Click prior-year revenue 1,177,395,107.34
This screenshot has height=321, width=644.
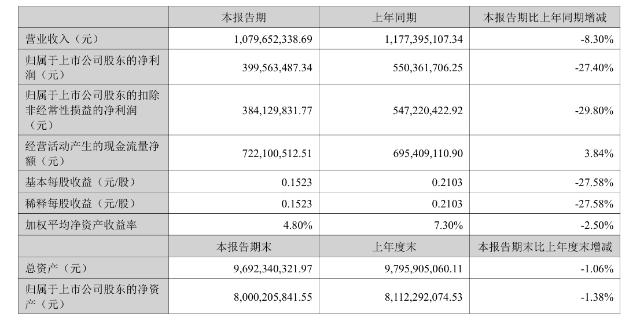point(424,39)
